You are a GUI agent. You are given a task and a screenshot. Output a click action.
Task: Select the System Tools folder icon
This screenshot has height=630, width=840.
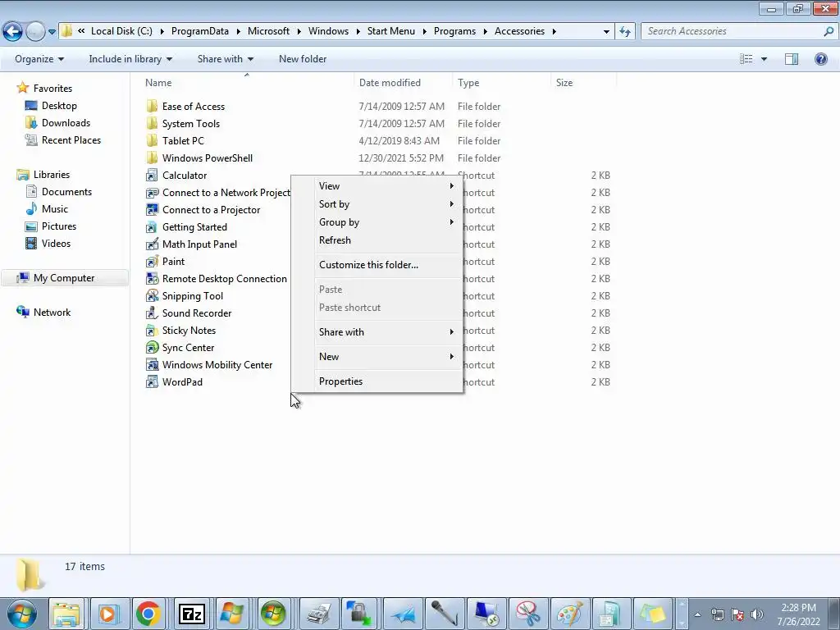tap(152, 123)
